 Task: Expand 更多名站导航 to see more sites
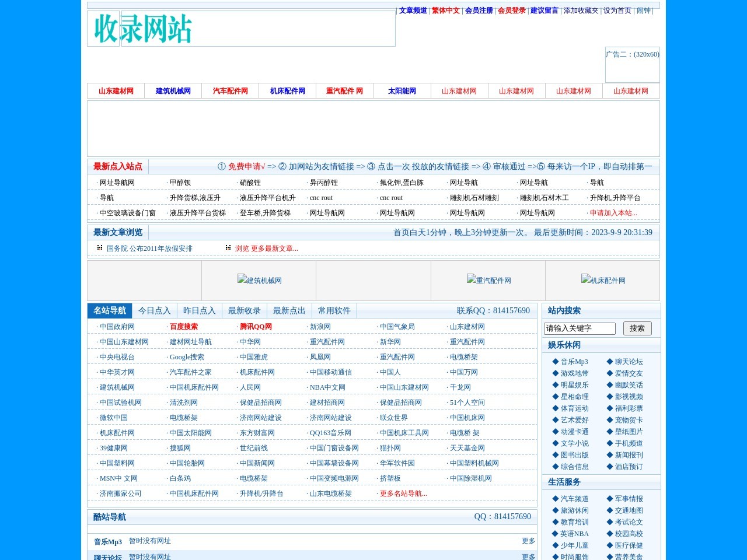pyautogui.click(x=403, y=494)
